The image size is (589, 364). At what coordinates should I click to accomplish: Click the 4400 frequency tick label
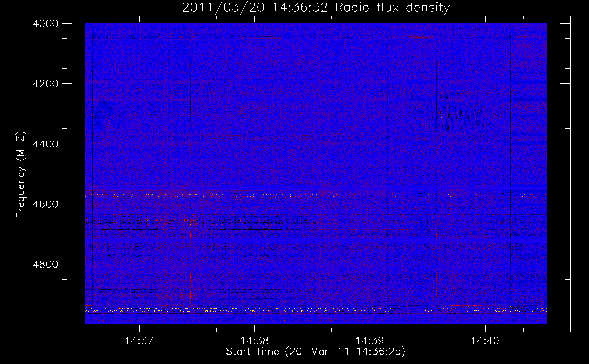(46, 144)
